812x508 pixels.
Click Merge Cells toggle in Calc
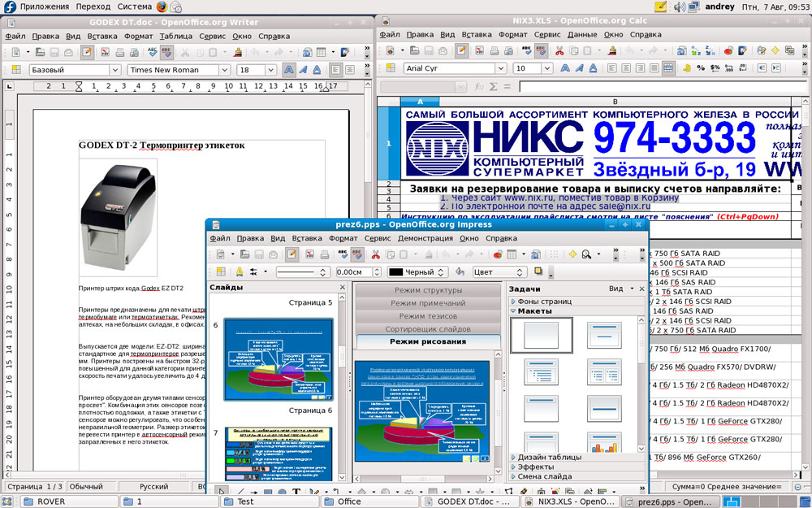[668, 68]
